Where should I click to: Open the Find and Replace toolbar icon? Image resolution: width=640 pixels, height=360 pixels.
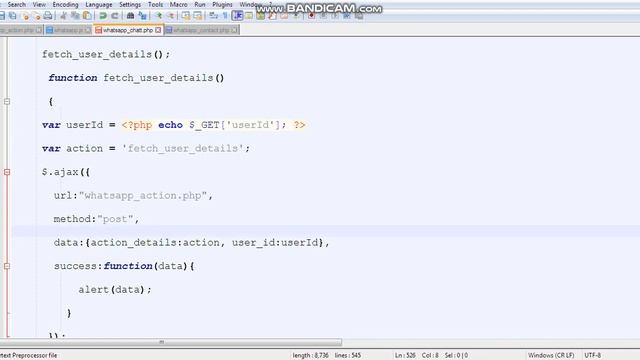click(142, 16)
